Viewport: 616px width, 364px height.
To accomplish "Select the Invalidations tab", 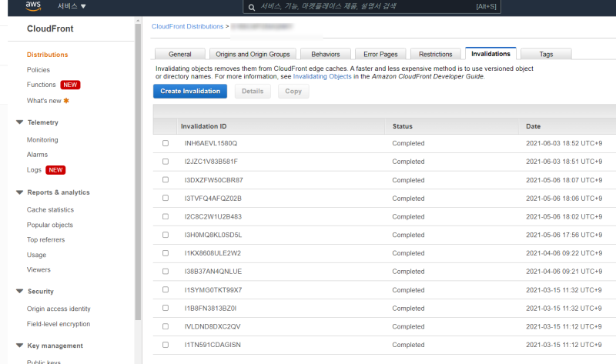I will (x=490, y=53).
